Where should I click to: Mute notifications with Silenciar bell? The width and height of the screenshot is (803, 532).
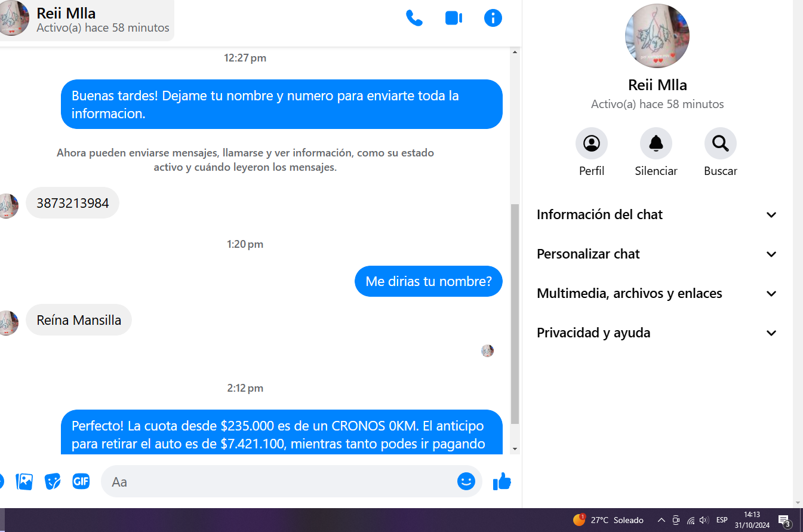[656, 144]
